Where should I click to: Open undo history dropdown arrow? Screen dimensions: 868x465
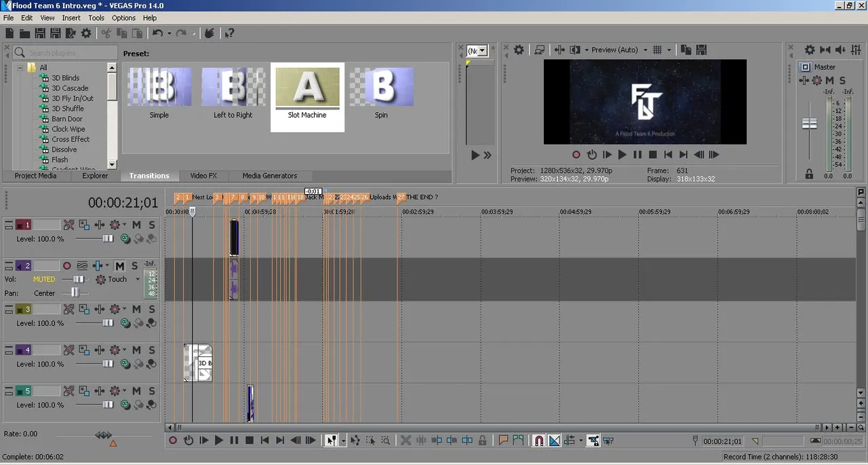tap(169, 33)
